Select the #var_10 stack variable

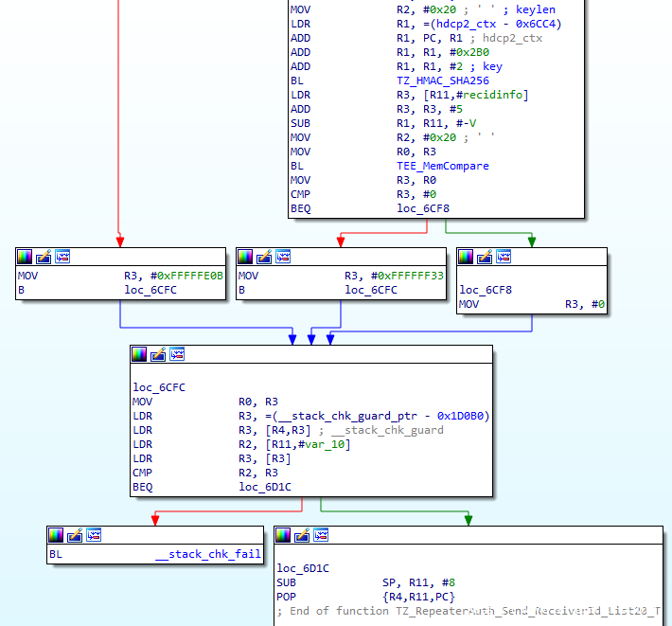pyautogui.click(x=321, y=444)
